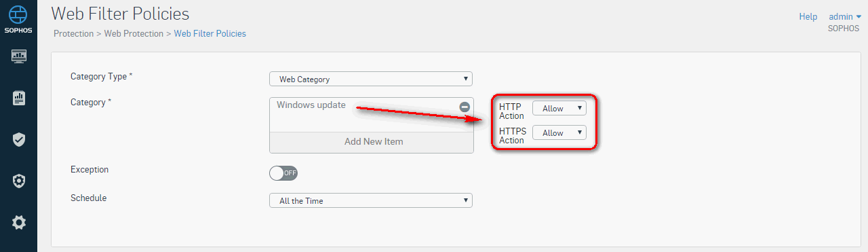Click inside the Category list box
This screenshot has width=868, height=252.
click(x=371, y=114)
